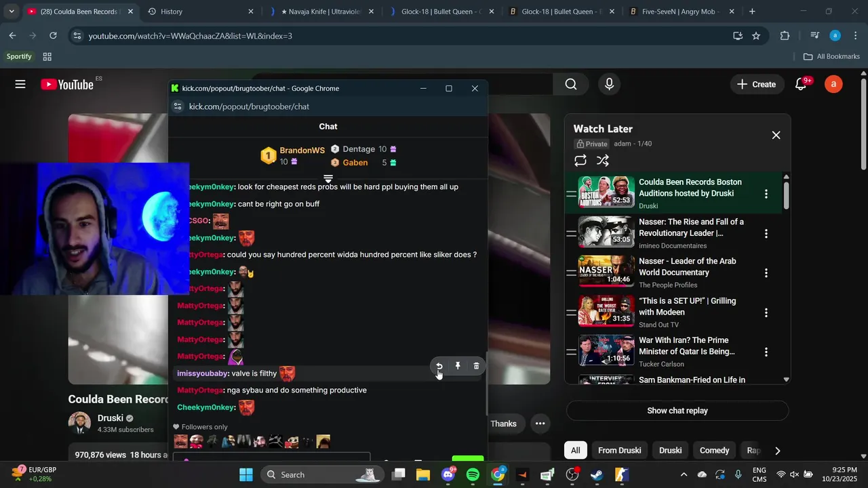Switch to Navaja Knife Ultraviolet tab
This screenshot has width=868, height=488.
click(321, 12)
